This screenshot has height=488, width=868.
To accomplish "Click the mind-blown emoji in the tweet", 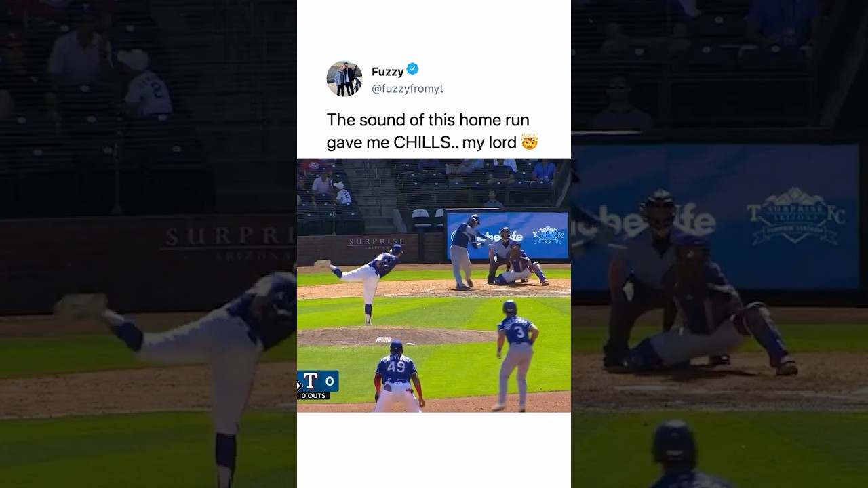I will point(530,142).
